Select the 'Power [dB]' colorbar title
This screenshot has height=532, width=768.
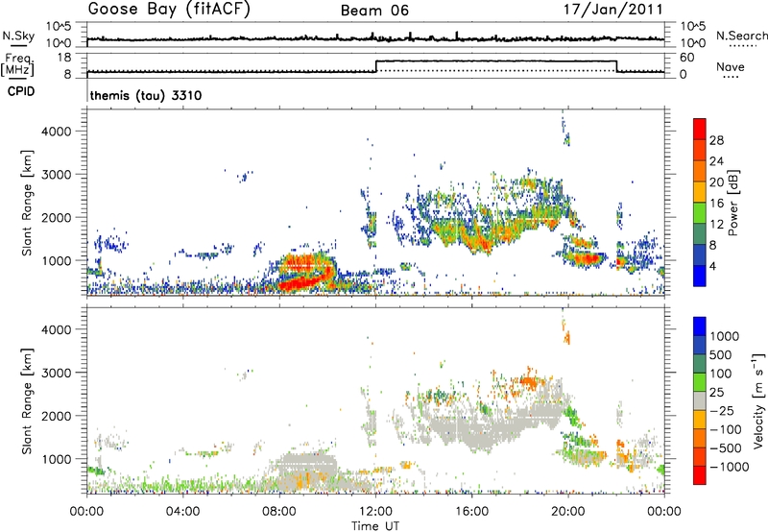pyautogui.click(x=732, y=203)
